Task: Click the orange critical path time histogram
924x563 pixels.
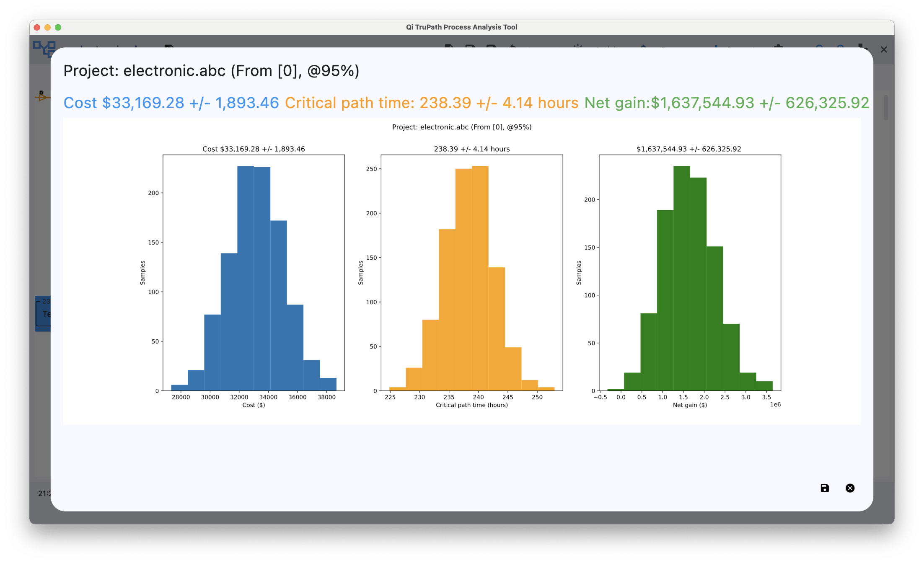Action: pyautogui.click(x=471, y=272)
